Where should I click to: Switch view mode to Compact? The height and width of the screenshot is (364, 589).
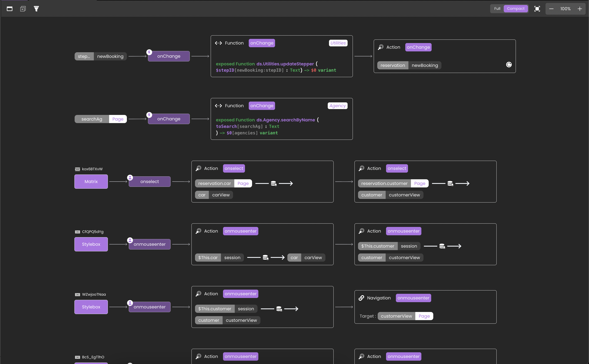(x=515, y=9)
